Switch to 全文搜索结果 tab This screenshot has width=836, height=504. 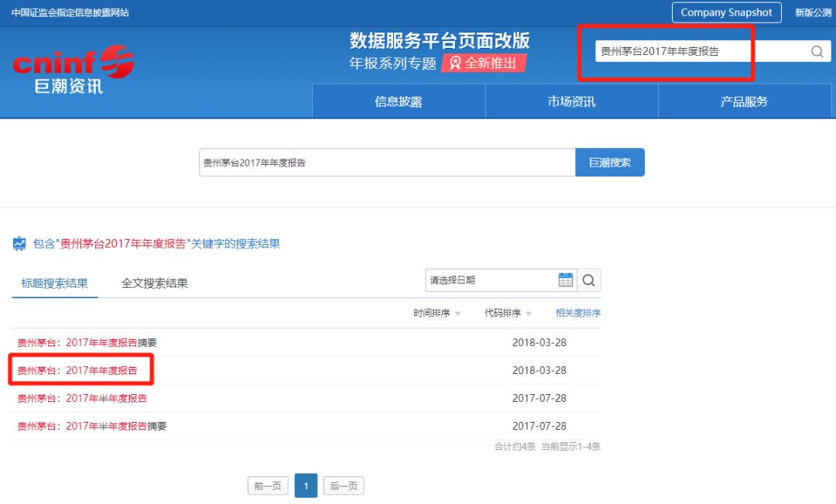pyautogui.click(x=155, y=283)
